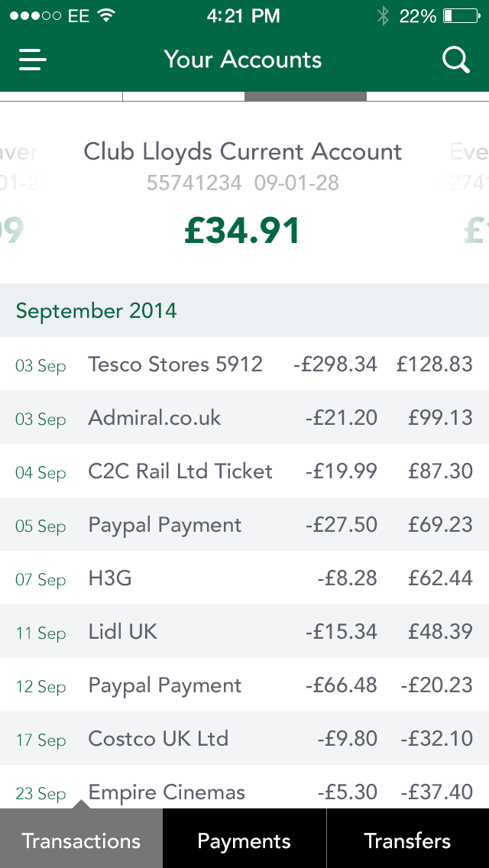The height and width of the screenshot is (868, 489).
Task: Open the Payments tab
Action: point(244,840)
